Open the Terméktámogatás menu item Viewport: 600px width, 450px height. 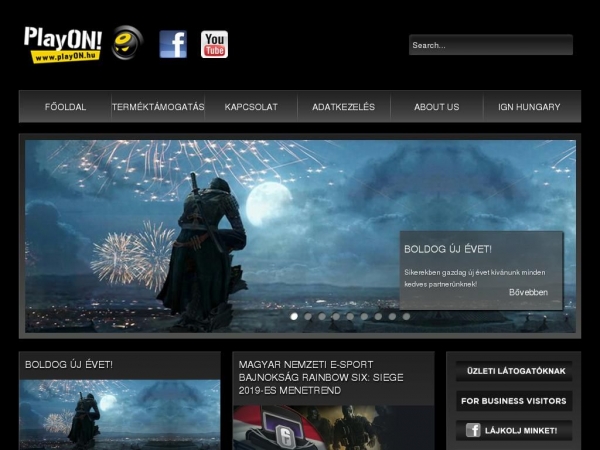[x=158, y=107]
